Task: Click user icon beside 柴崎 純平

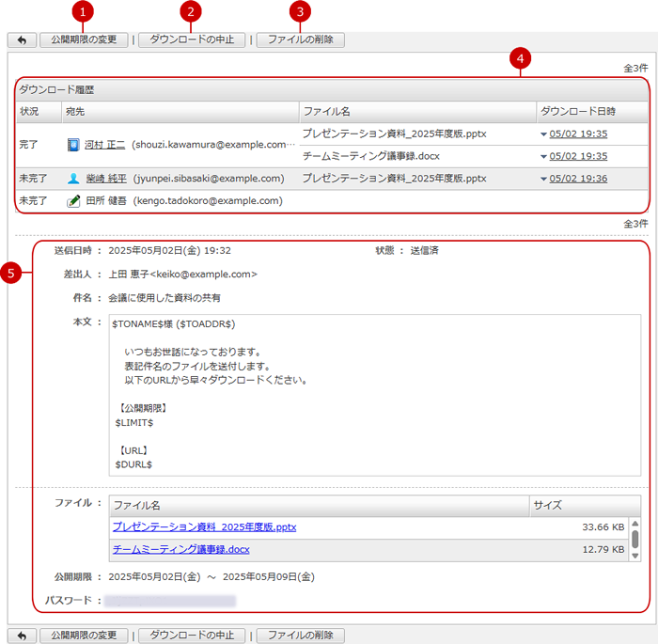Action: [73, 179]
